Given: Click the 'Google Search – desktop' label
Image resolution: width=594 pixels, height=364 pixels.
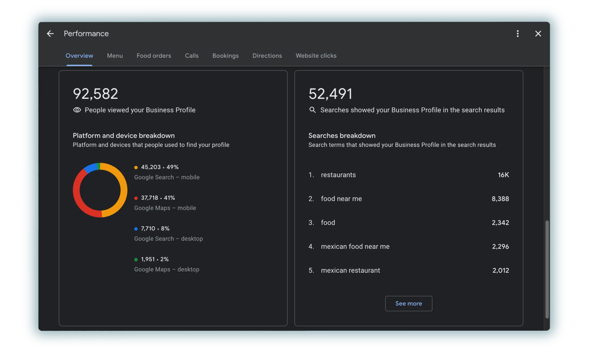Looking at the screenshot, I should [169, 239].
